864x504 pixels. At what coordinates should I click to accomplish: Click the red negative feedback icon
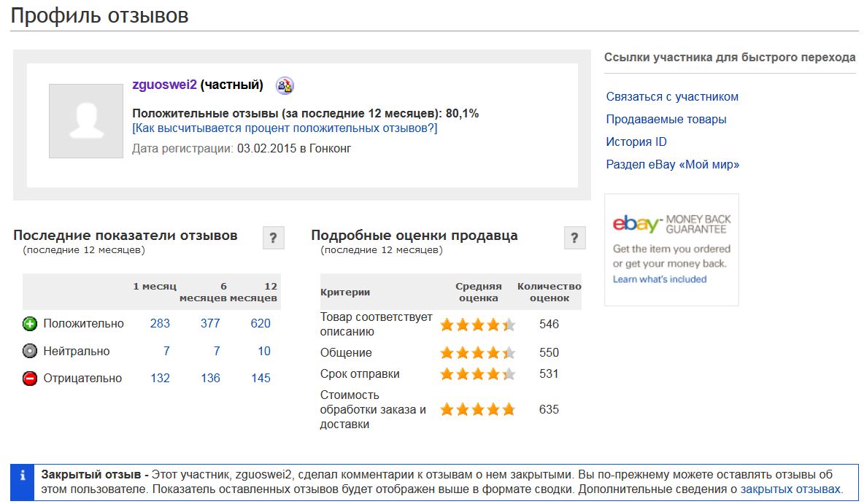(x=30, y=379)
